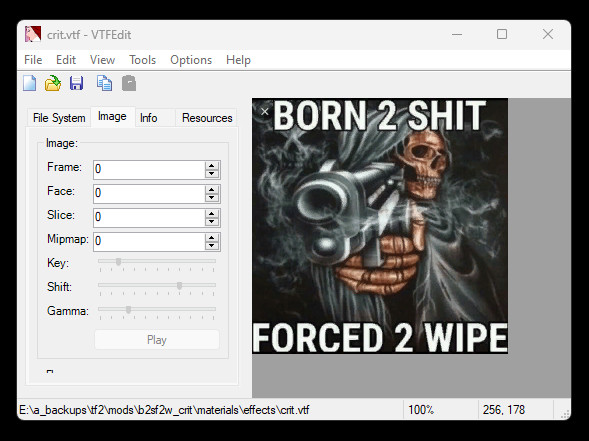589x441 pixels.
Task: Click the Mipmap value input field
Action: [x=149, y=241]
